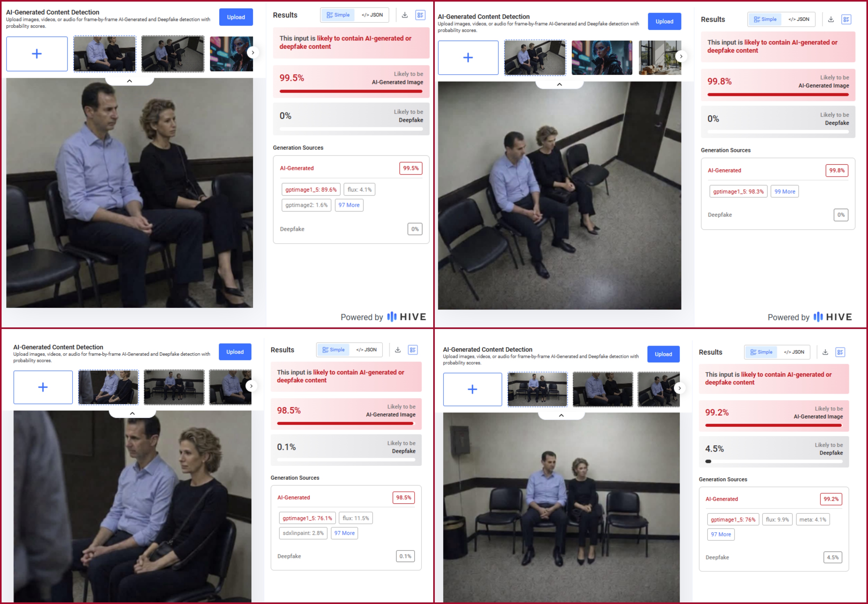Click the Upload button in top-left panel
The image size is (868, 604).
(236, 17)
